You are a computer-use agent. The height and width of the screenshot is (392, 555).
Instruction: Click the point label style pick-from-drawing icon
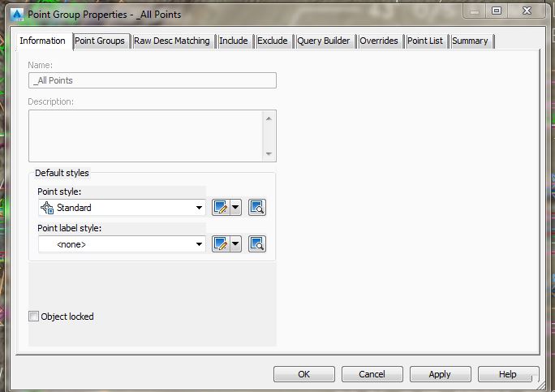pos(257,244)
